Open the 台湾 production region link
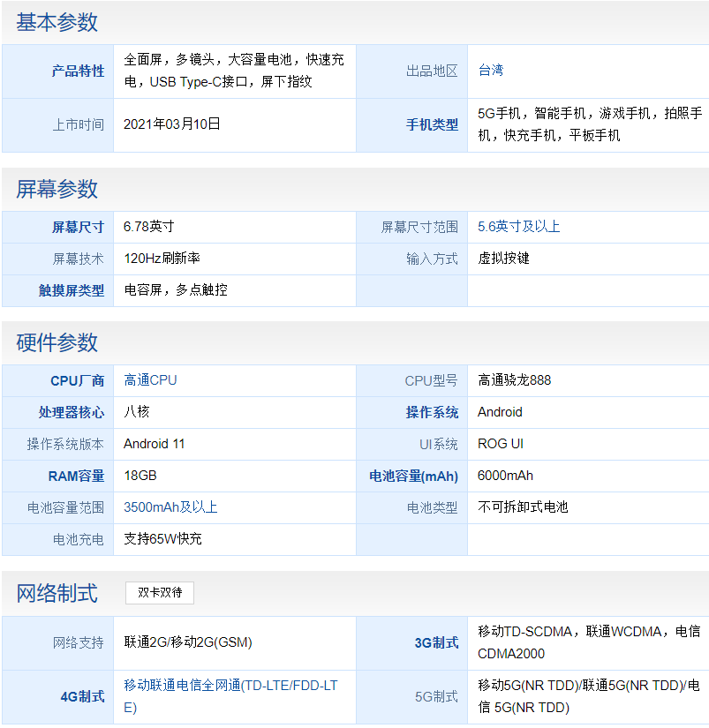 (x=487, y=71)
